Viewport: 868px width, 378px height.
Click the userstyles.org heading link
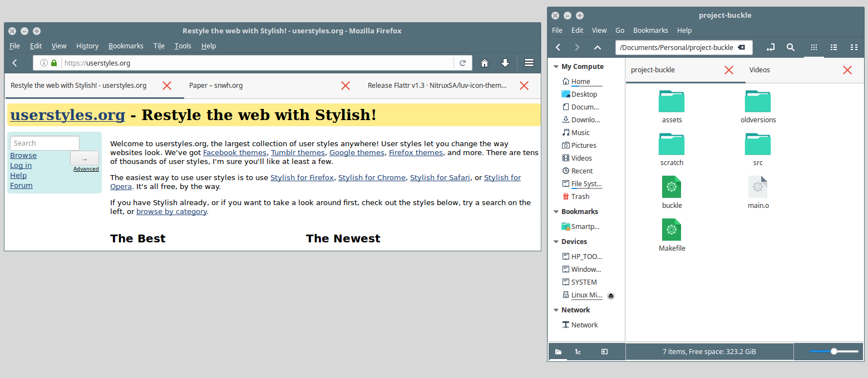coord(67,115)
